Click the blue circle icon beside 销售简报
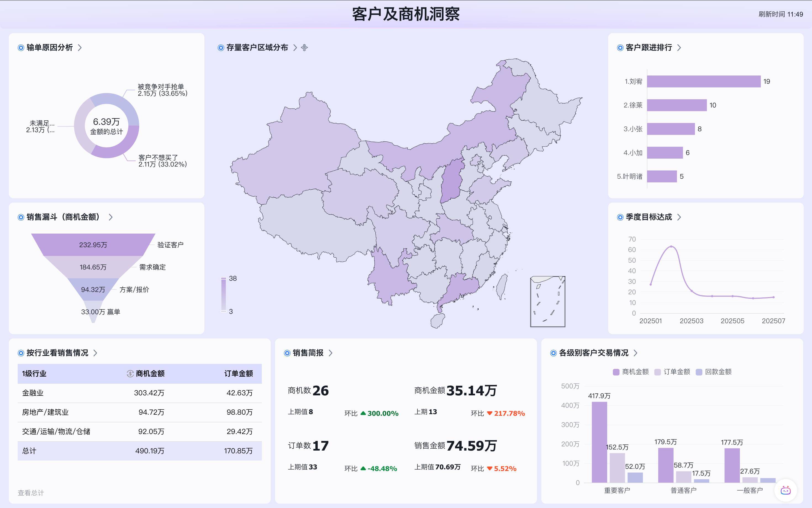The image size is (812, 508). point(287,353)
